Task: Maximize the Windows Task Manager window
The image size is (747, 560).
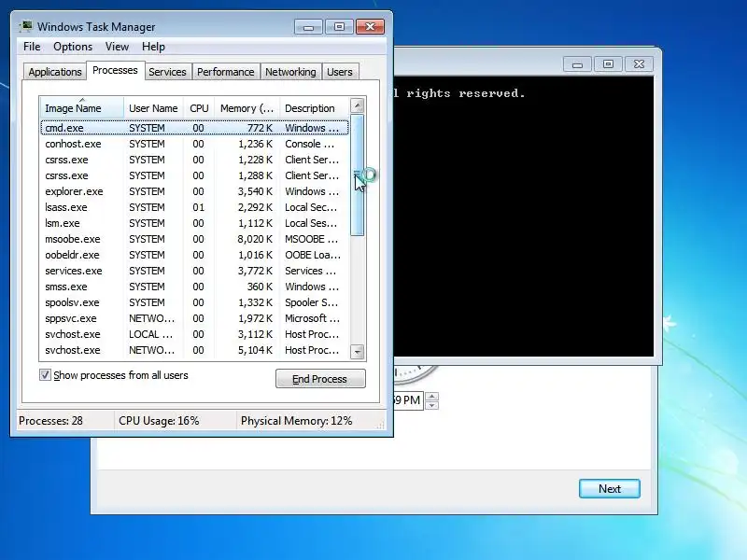Action: tap(339, 27)
